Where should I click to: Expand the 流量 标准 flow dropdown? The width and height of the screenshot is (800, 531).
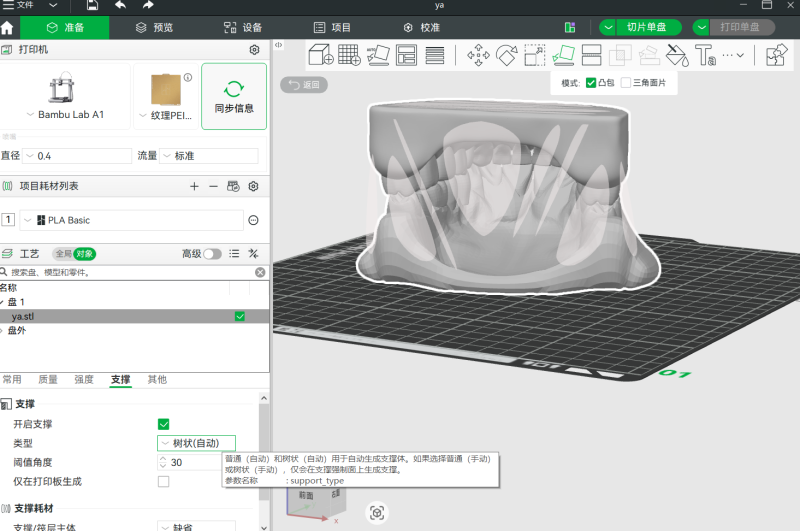tap(210, 156)
